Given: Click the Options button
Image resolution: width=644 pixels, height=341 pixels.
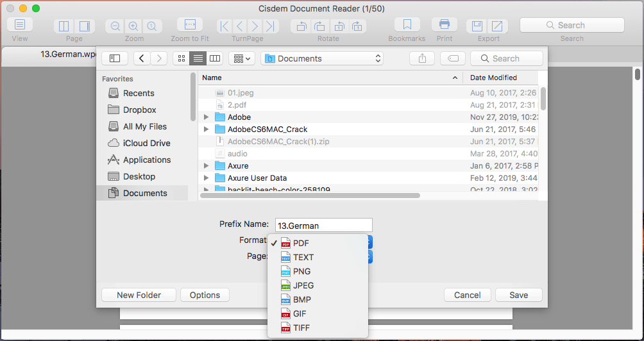Looking at the screenshot, I should point(205,295).
